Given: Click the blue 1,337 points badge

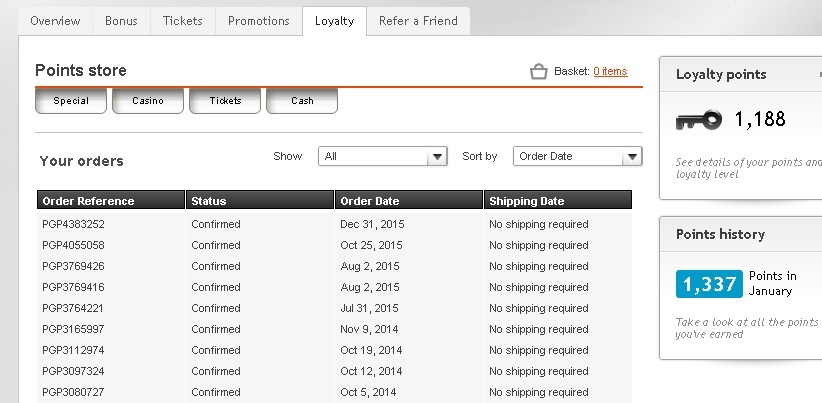Looking at the screenshot, I should coord(709,284).
